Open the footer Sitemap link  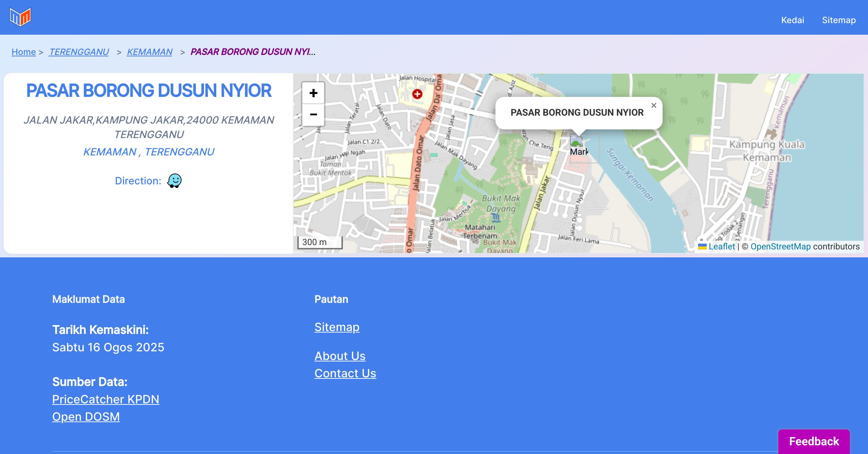pos(337,327)
